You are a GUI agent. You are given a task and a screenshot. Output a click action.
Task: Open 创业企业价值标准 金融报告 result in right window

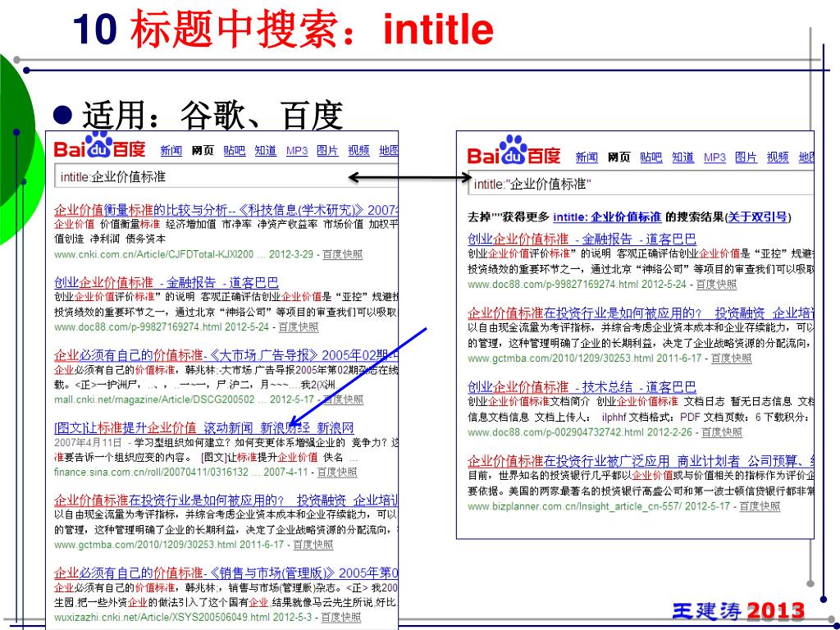click(x=582, y=239)
